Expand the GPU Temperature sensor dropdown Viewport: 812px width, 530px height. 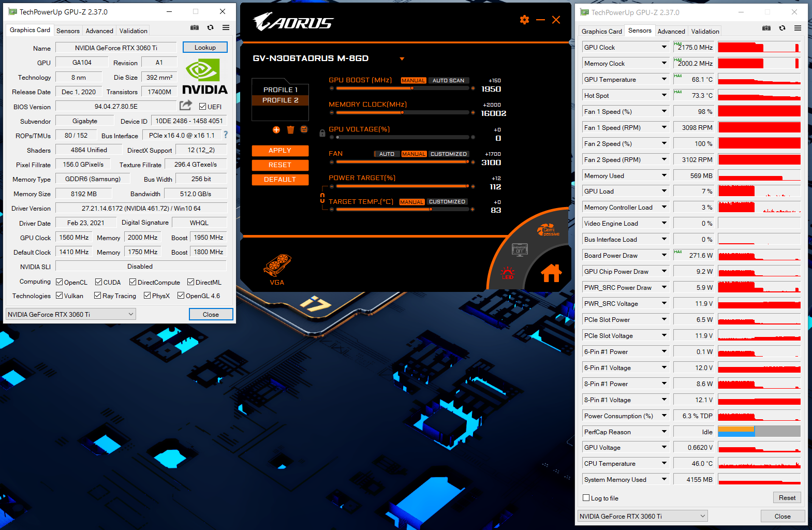(x=664, y=79)
